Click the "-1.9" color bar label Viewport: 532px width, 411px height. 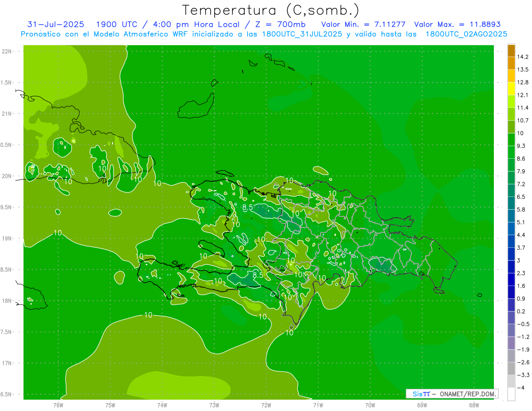point(523,349)
